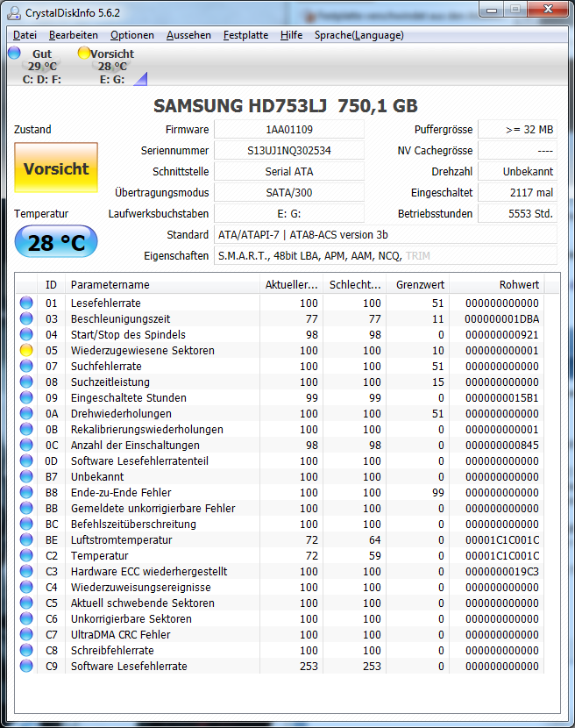
Task: Click the yellow Vorsicht health status button
Action: [56, 168]
